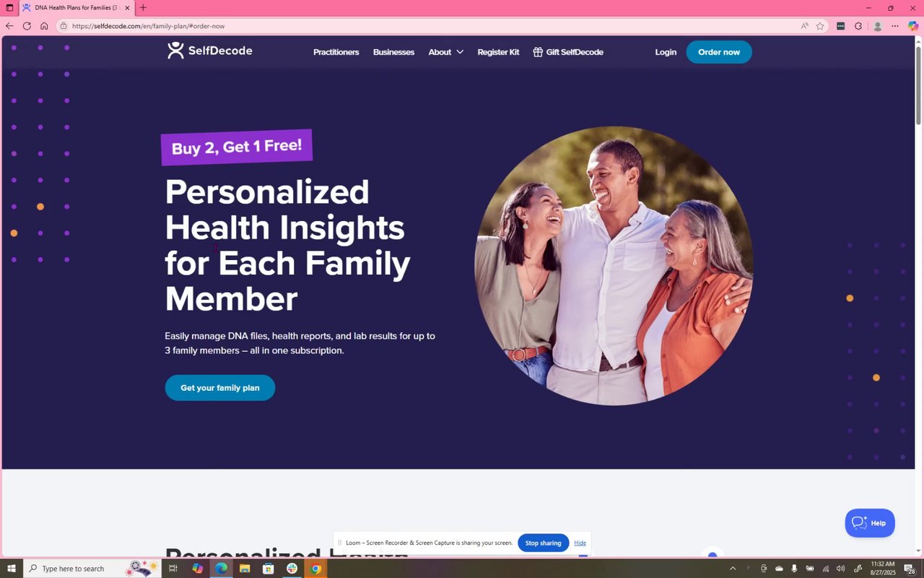Open the Businesses menu item
Image resolution: width=924 pixels, height=578 pixels.
point(393,52)
